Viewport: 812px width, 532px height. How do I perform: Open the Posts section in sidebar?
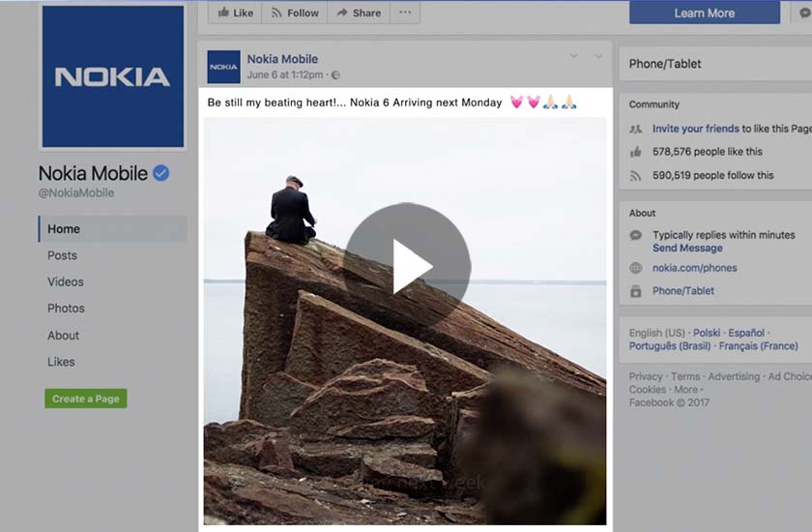[62, 255]
